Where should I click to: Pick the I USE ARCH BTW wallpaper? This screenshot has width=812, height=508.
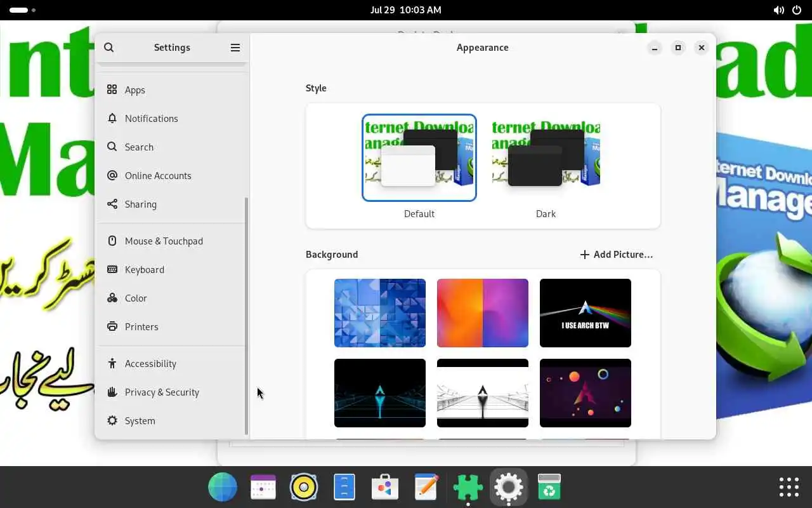(586, 313)
